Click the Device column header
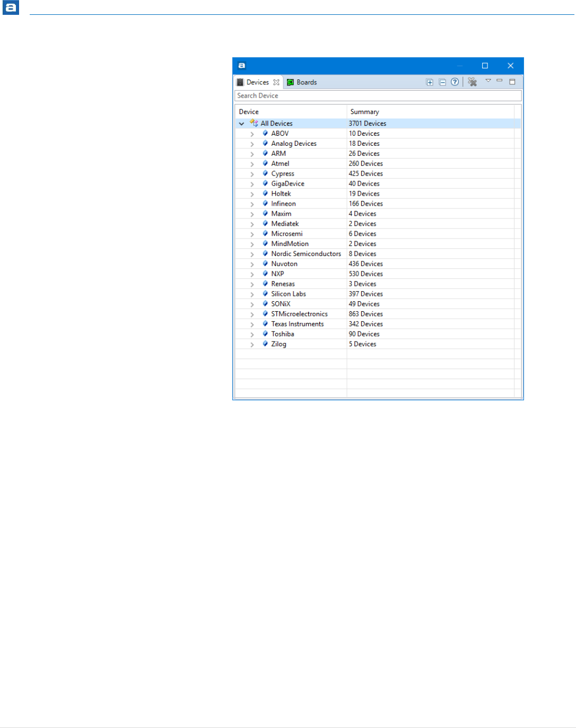 pyautogui.click(x=291, y=112)
